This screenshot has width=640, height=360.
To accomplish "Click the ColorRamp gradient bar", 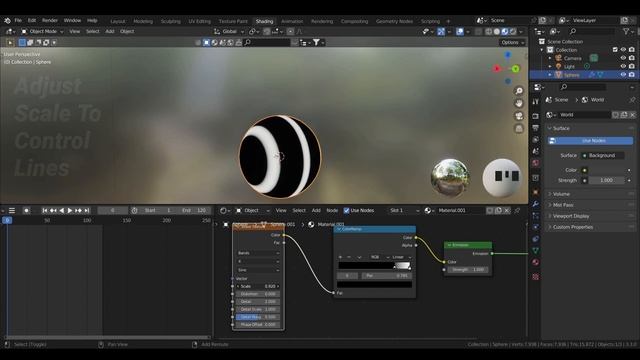I will pyautogui.click(x=374, y=266).
